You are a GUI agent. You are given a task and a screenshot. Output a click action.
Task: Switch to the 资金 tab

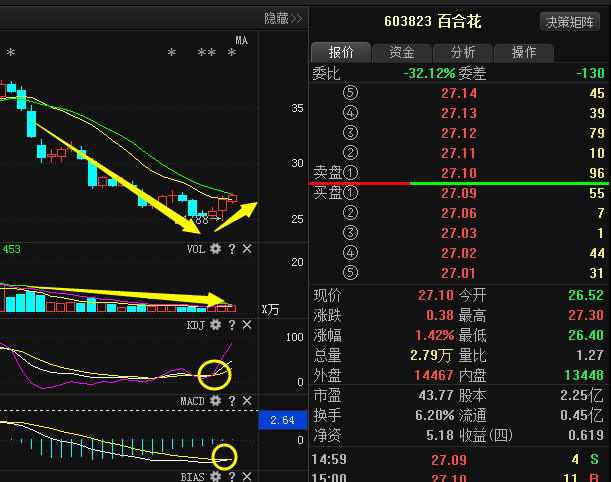tap(402, 52)
